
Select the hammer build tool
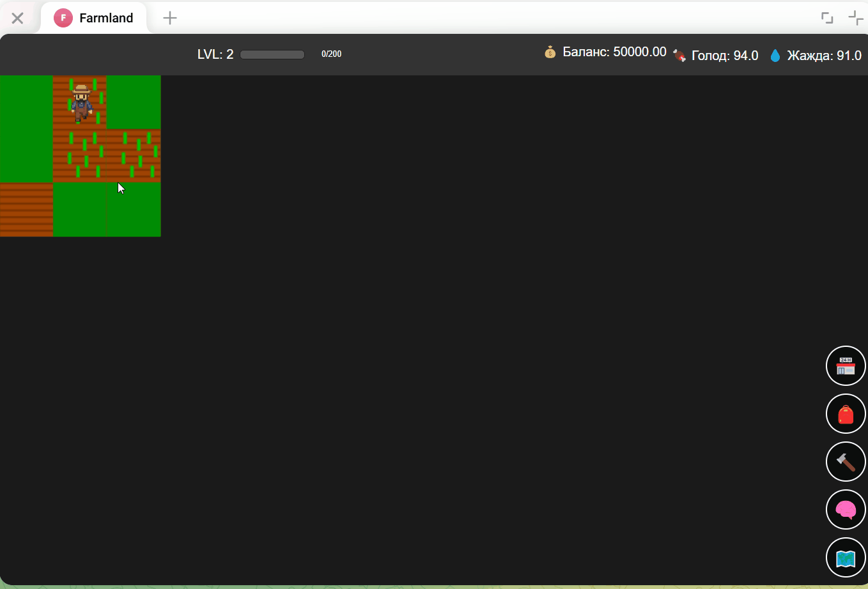pyautogui.click(x=846, y=462)
